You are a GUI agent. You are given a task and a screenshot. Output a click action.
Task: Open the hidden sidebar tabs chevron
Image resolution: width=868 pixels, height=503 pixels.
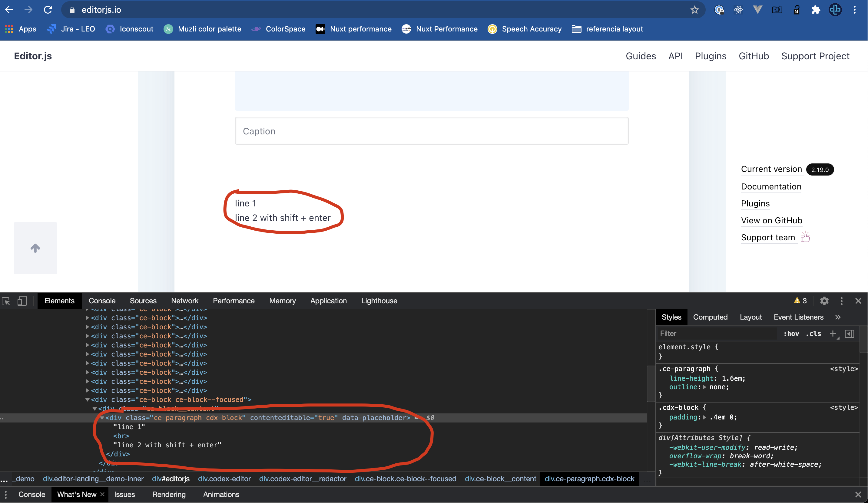click(x=838, y=317)
